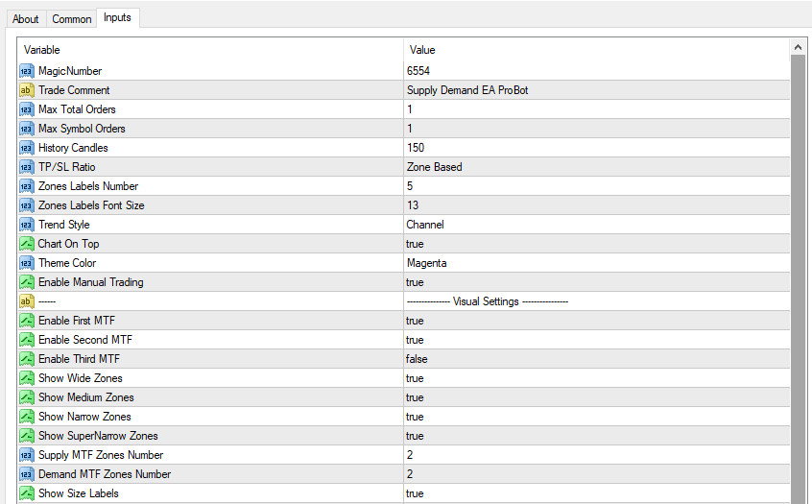Viewport: 812px width, 504px height.
Task: Switch to the Common tab
Action: tap(72, 19)
